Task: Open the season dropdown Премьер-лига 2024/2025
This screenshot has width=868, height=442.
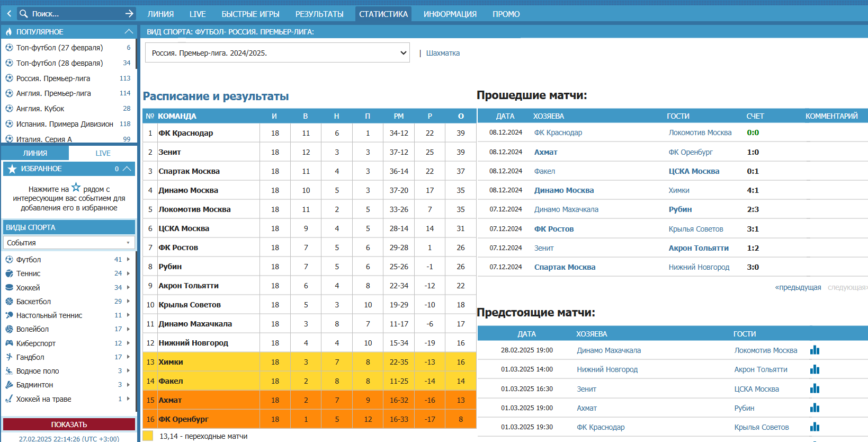Action: (x=278, y=53)
